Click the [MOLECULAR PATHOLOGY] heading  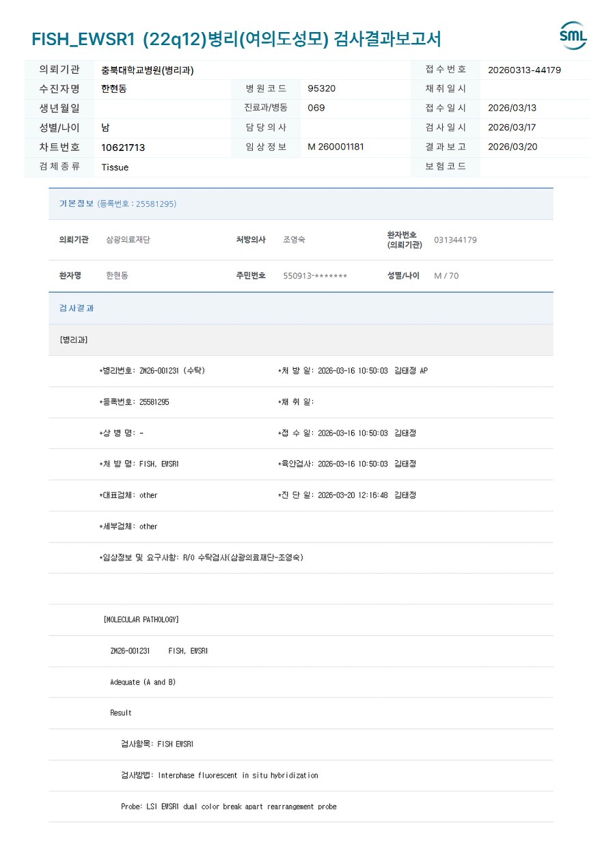tap(141, 619)
